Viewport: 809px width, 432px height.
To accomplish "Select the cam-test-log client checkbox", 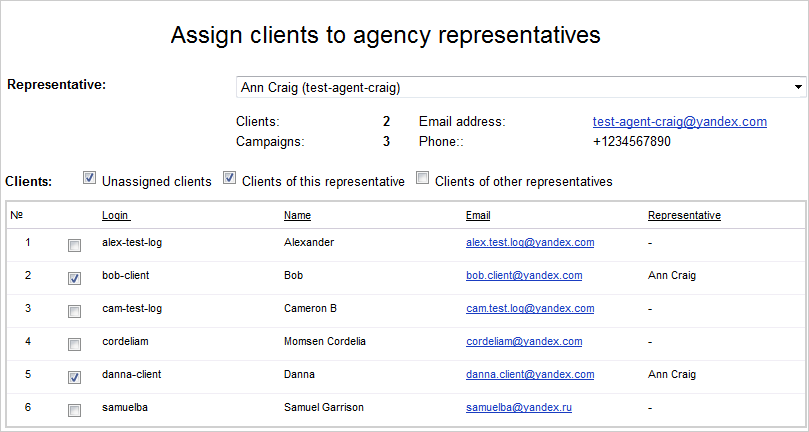I will pos(75,311).
